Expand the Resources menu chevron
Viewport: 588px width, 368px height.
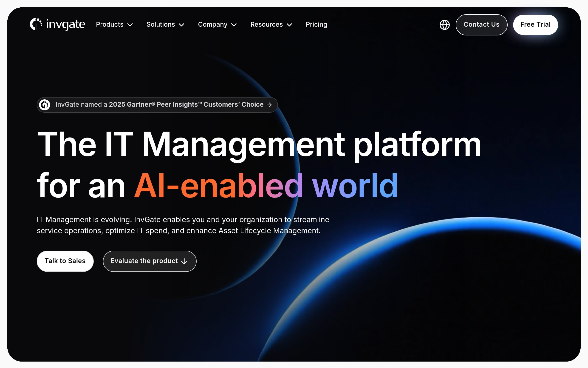coord(289,25)
